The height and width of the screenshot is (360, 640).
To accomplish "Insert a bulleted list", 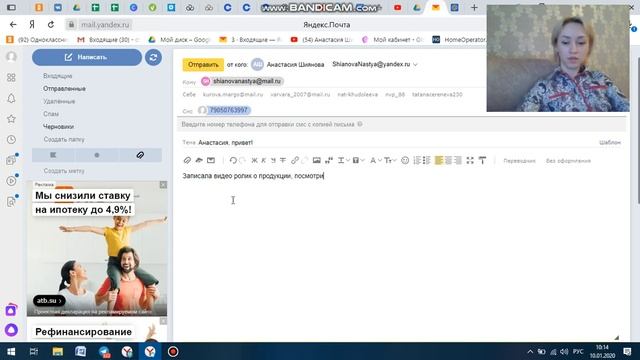I will pos(427,160).
